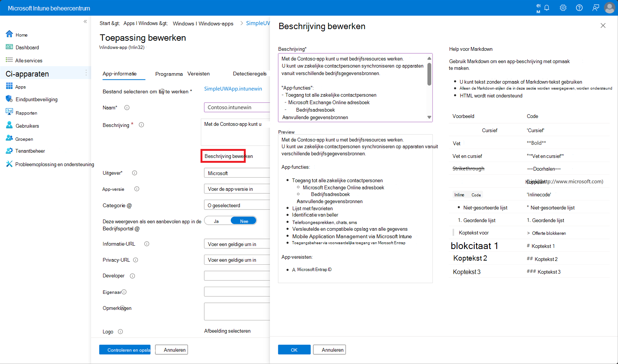
Task: Open Alle services list icon
Action: tap(9, 60)
